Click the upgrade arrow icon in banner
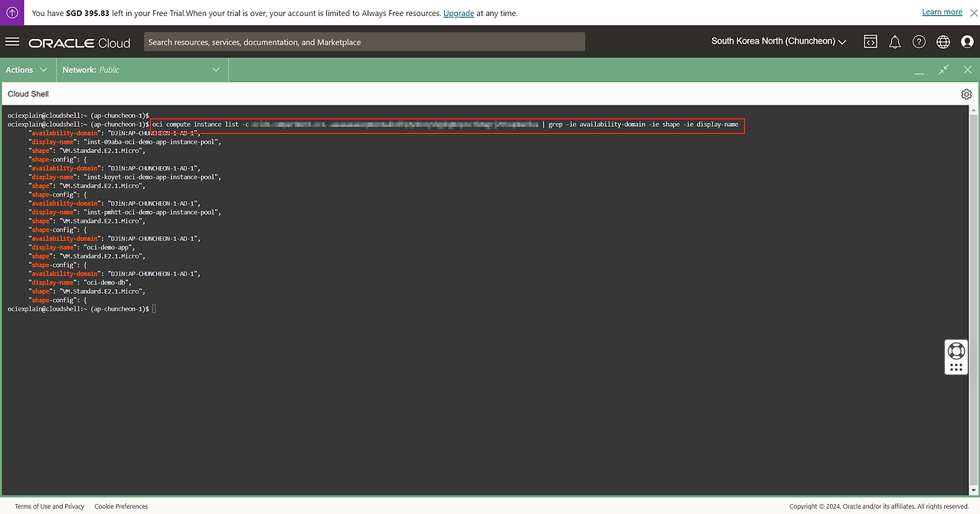This screenshot has height=514, width=980. (12, 12)
